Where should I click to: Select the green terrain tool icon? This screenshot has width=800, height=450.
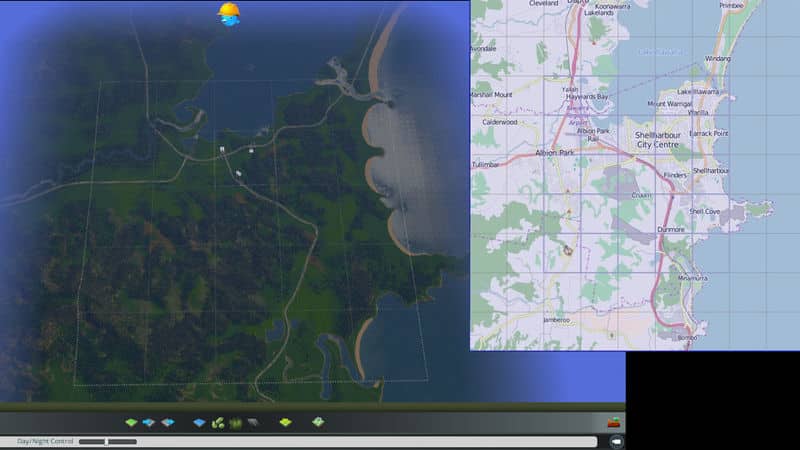point(131,423)
